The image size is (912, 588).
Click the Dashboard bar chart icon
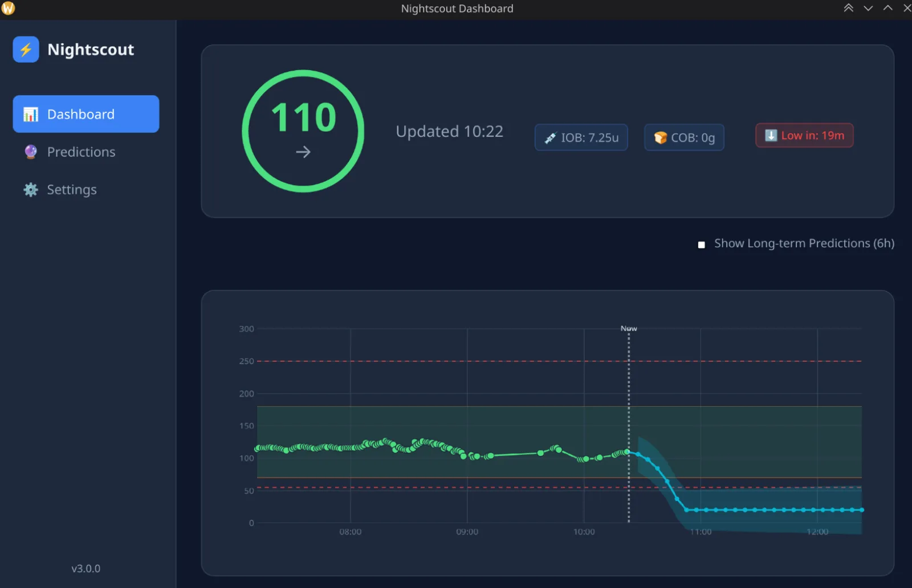click(31, 115)
